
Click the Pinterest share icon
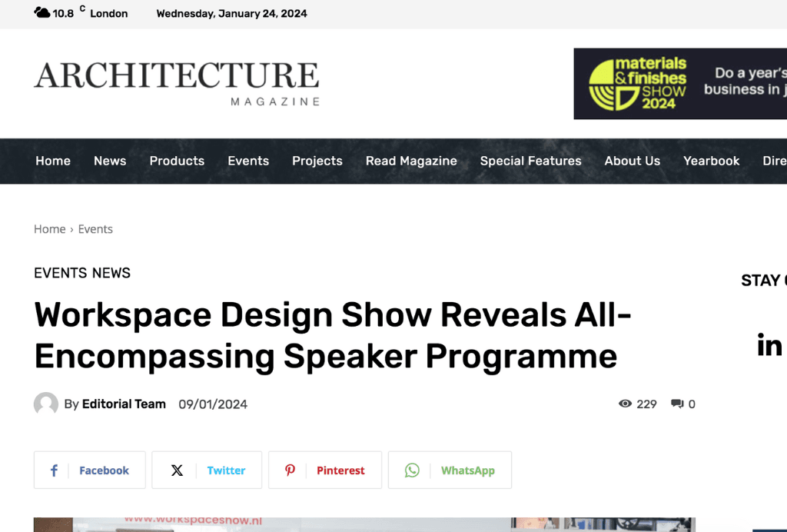(291, 470)
